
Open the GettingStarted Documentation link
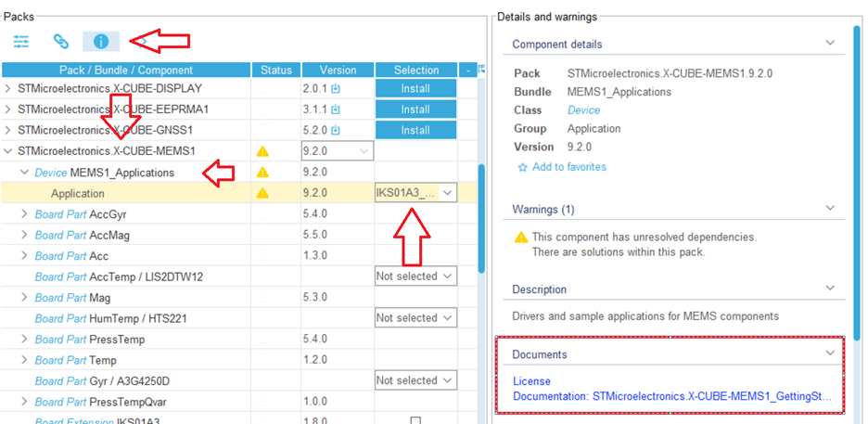(672, 396)
